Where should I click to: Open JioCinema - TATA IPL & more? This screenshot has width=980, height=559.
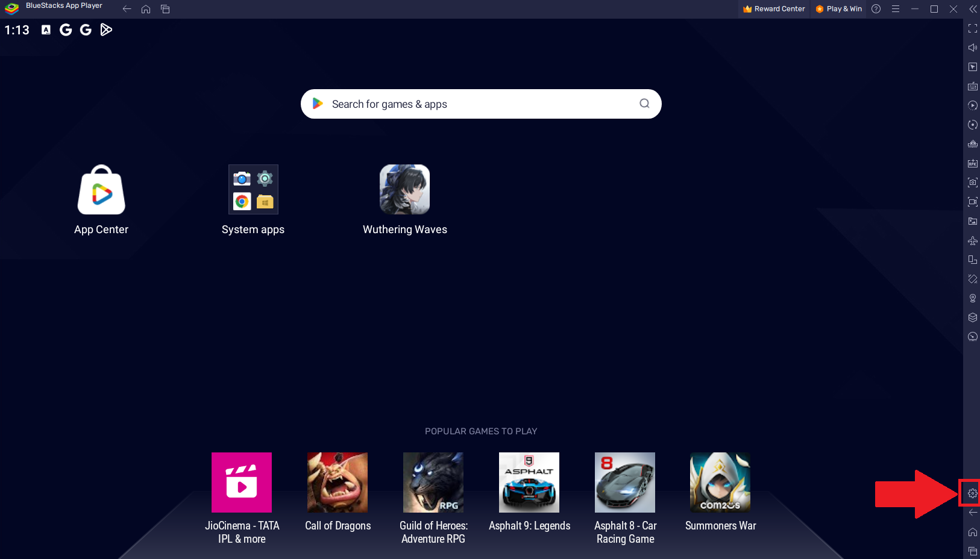pos(242,482)
